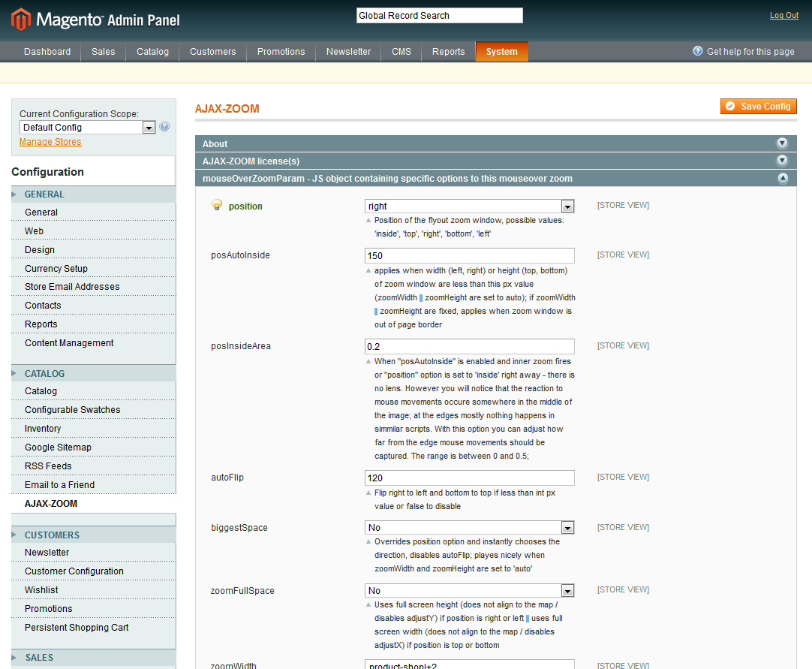Open the Sales menu
The height and width of the screenshot is (669, 812).
tap(103, 52)
